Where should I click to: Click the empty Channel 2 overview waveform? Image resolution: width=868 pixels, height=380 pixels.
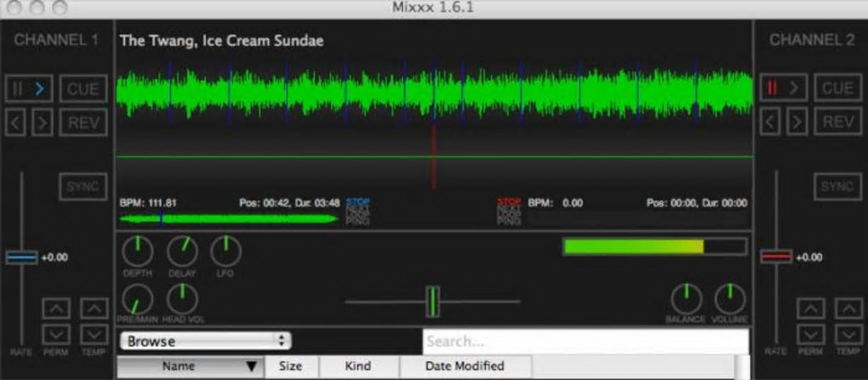pos(637,219)
